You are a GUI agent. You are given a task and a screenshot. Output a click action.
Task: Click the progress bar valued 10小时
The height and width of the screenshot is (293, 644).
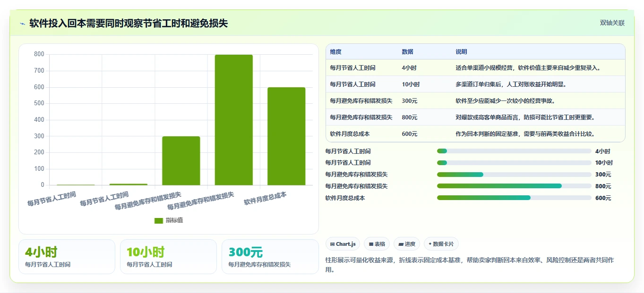click(x=514, y=163)
